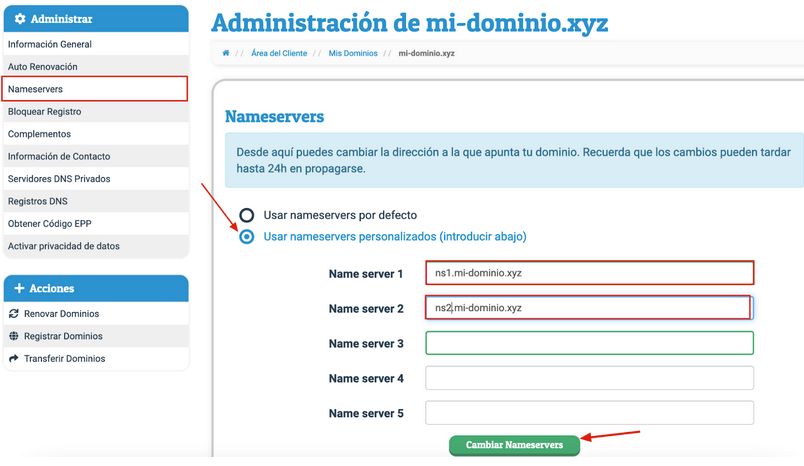Click the gear icon in Administrar header
The image size is (804, 466).
point(19,19)
